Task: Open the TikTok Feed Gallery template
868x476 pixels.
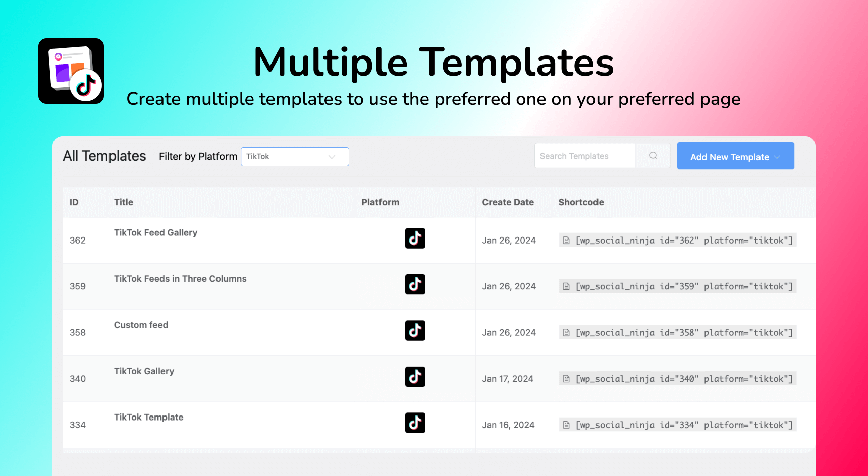Action: pos(155,232)
